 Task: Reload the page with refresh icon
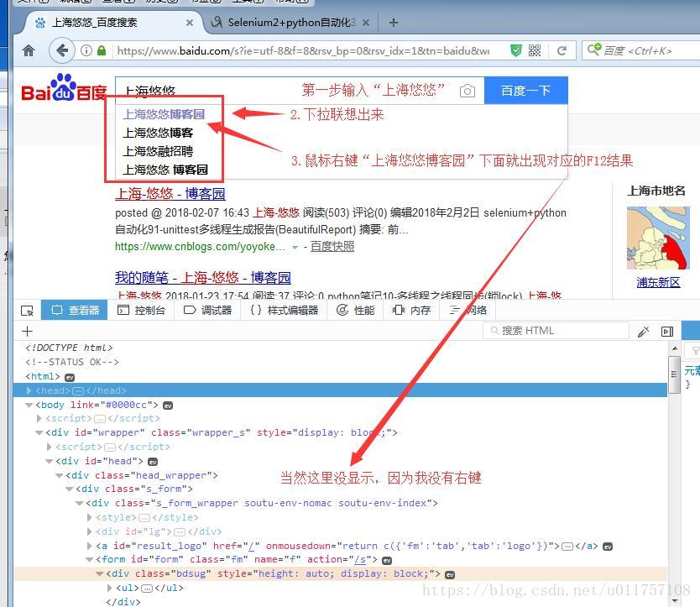(562, 50)
